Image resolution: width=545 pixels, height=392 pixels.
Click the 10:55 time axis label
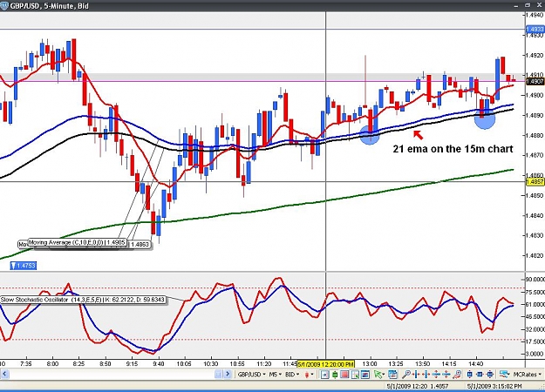point(237,364)
